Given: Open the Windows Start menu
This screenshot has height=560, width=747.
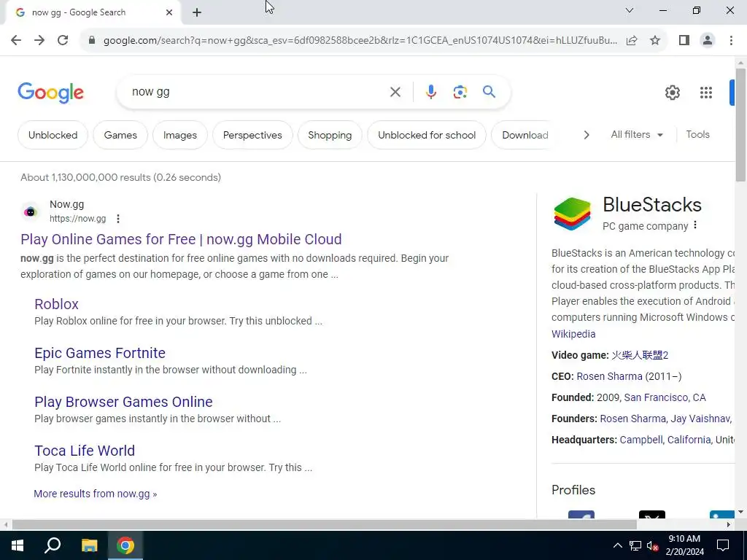Looking at the screenshot, I should (x=18, y=545).
